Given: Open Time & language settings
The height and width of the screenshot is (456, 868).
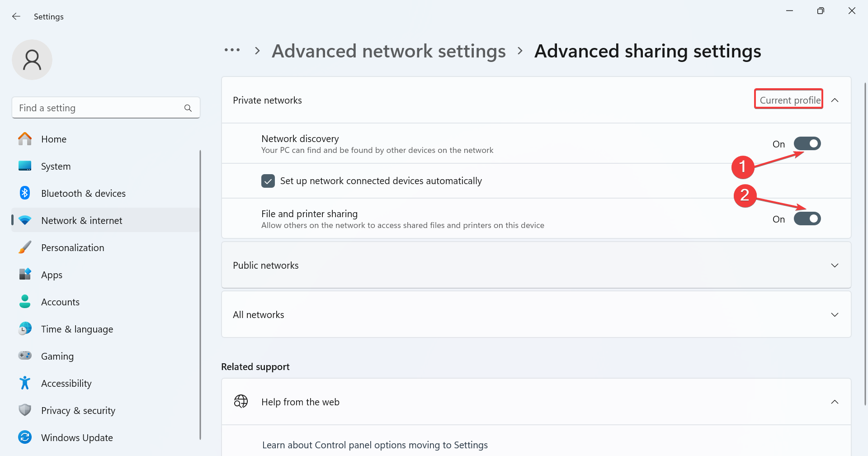Looking at the screenshot, I should 106,329.
